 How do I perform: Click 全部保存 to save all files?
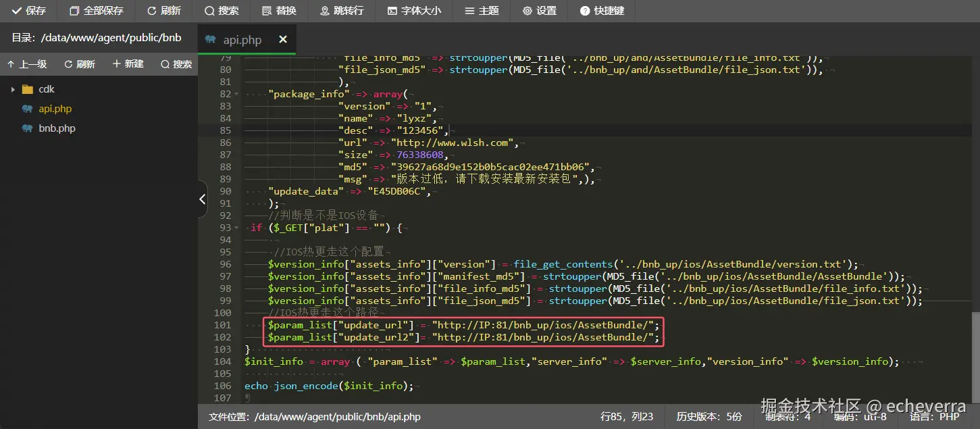tap(97, 11)
